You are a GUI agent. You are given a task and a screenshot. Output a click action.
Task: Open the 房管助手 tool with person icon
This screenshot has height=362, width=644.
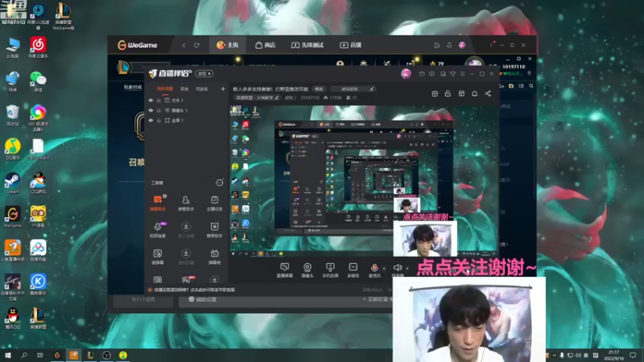(186, 203)
